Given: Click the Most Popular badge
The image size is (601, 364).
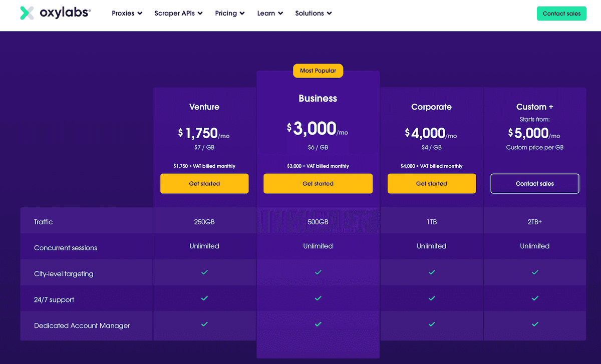Looking at the screenshot, I should (318, 71).
